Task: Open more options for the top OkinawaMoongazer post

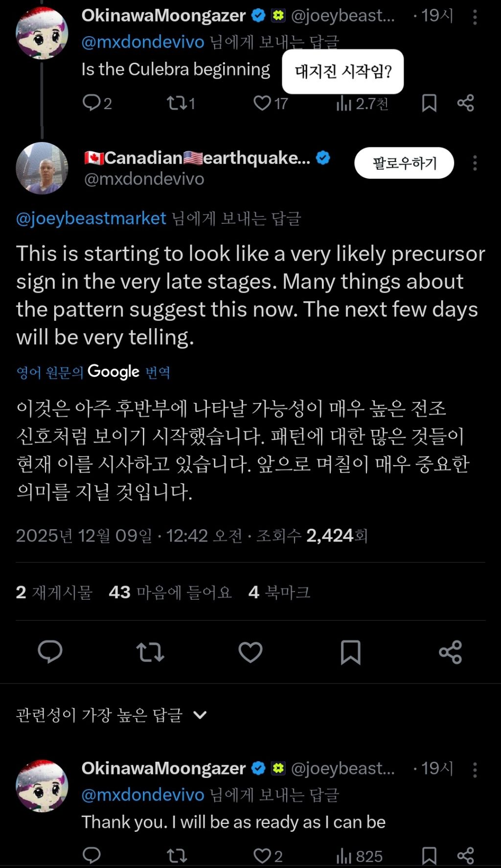Action: [475, 17]
